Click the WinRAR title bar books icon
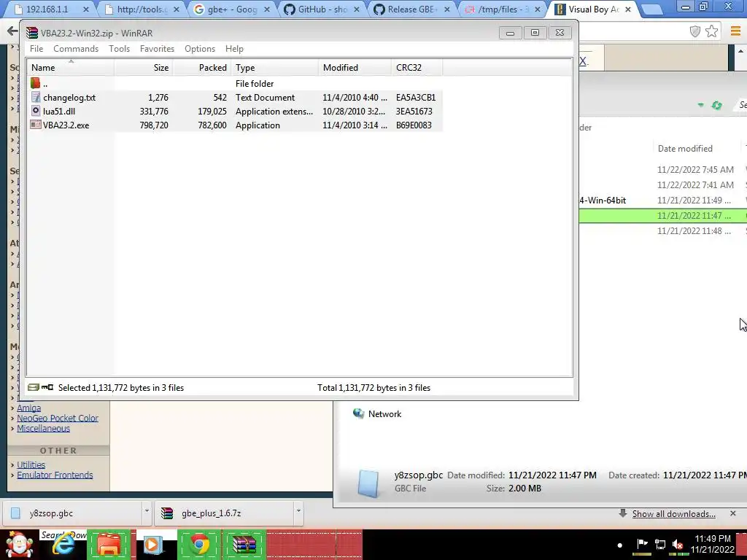 (32, 33)
